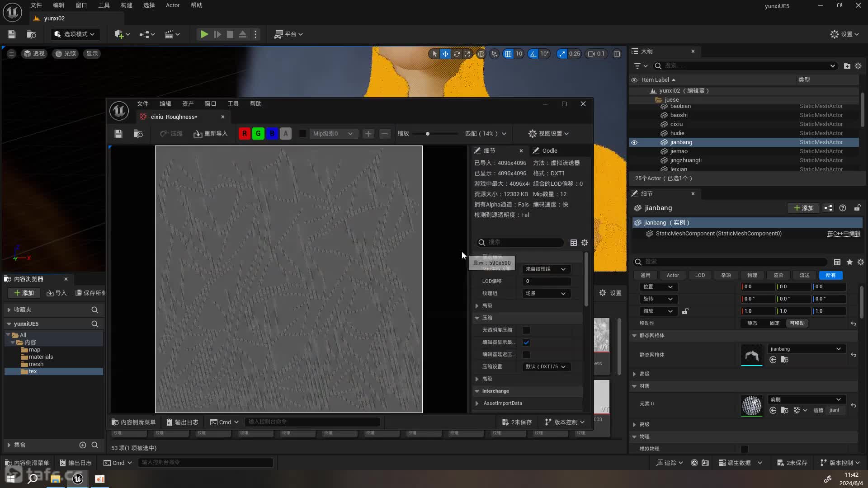
Task: Decrease mip level with minus button
Action: click(385, 134)
